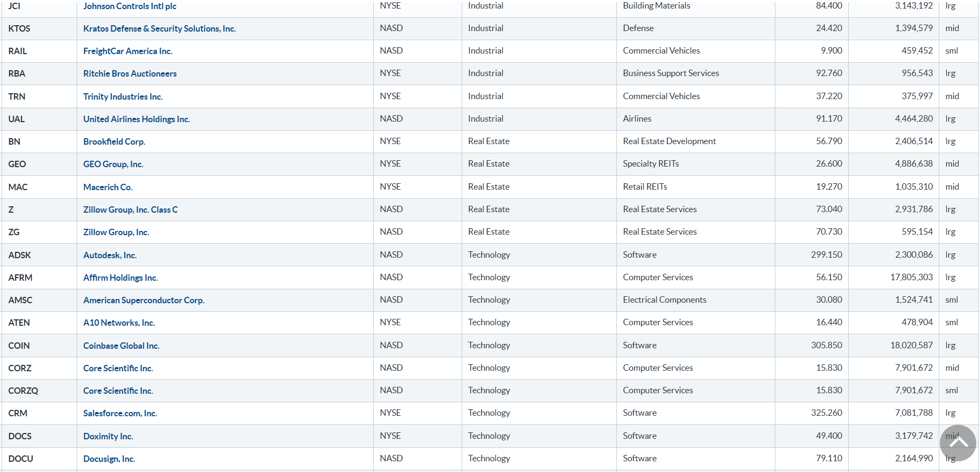Viewport: 980px width, 472px height.
Task: Select the AMSC ticker symbol
Action: tap(20, 300)
